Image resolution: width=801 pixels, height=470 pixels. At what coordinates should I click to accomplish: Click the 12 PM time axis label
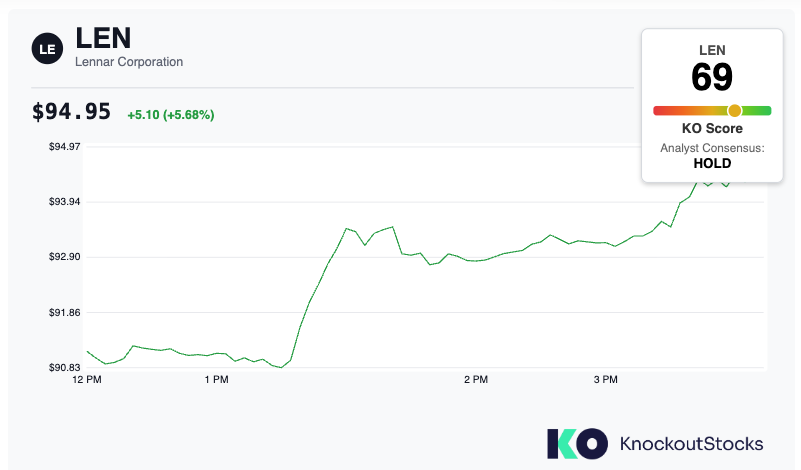point(87,380)
